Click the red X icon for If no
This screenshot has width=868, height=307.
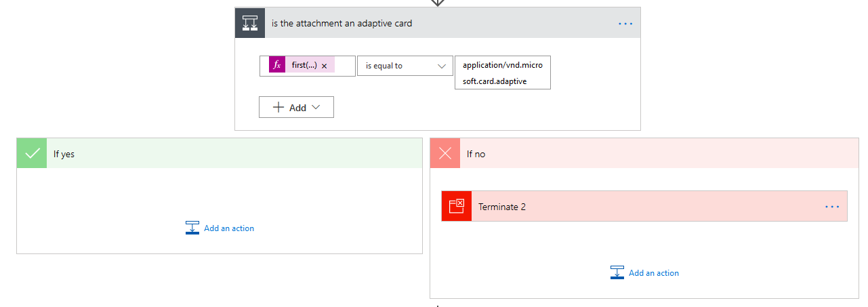[x=445, y=154]
